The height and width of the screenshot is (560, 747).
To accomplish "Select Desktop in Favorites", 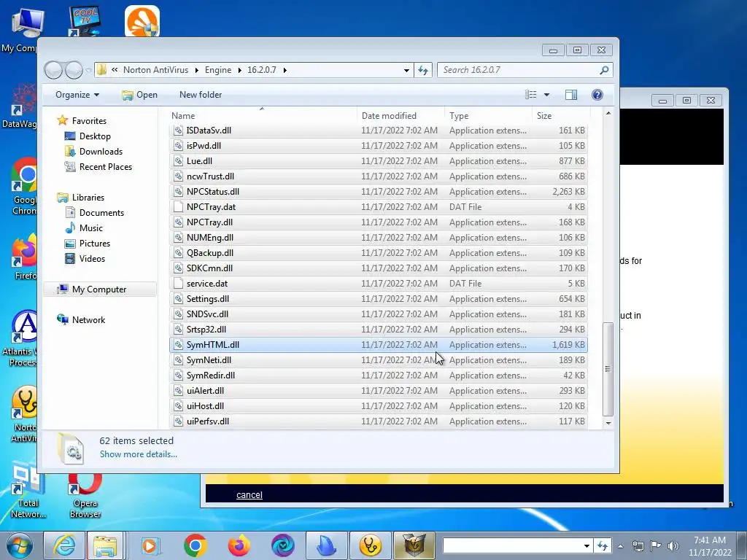I will point(95,136).
